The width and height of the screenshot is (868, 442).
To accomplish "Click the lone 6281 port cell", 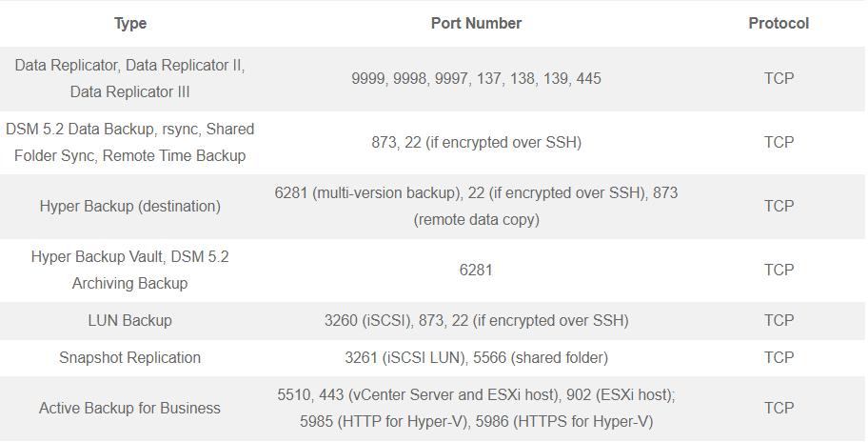I will (476, 270).
